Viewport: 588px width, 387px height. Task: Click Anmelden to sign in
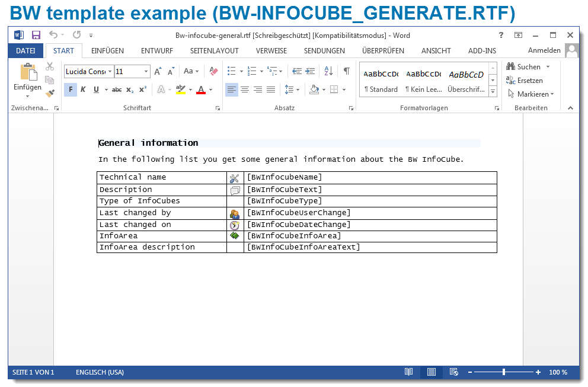coord(544,50)
